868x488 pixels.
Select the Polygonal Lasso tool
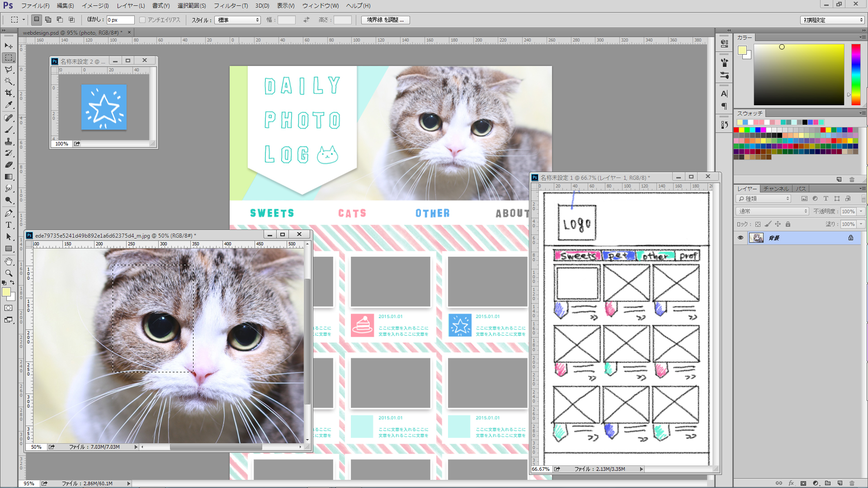point(9,70)
